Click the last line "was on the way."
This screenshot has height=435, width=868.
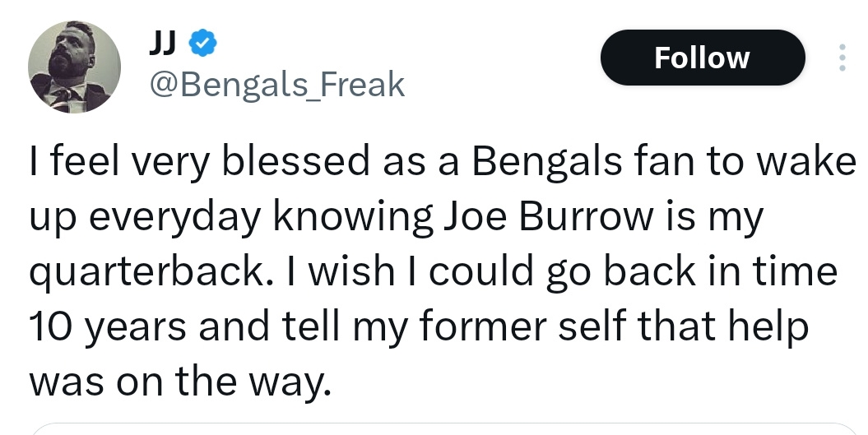pyautogui.click(x=180, y=382)
